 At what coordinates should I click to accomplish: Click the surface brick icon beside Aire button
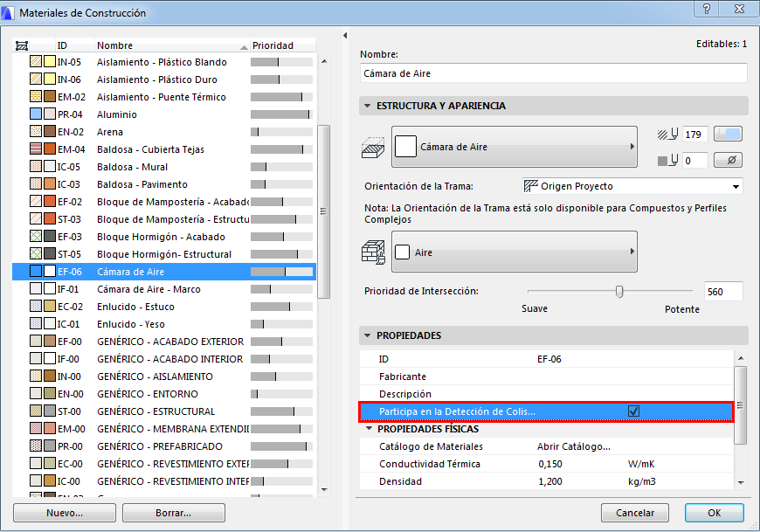pyautogui.click(x=373, y=252)
